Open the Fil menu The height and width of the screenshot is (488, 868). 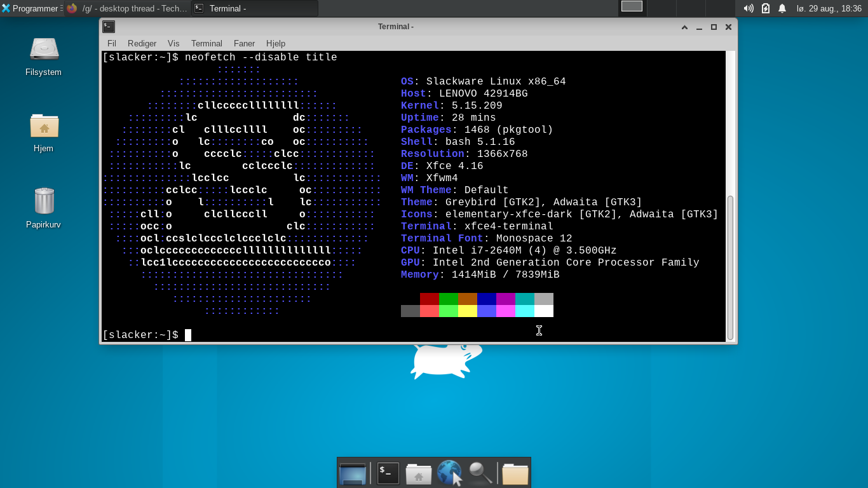pos(112,43)
